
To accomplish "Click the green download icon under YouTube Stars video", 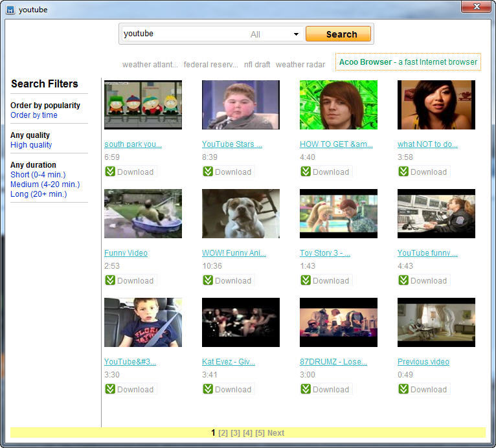I will (208, 172).
